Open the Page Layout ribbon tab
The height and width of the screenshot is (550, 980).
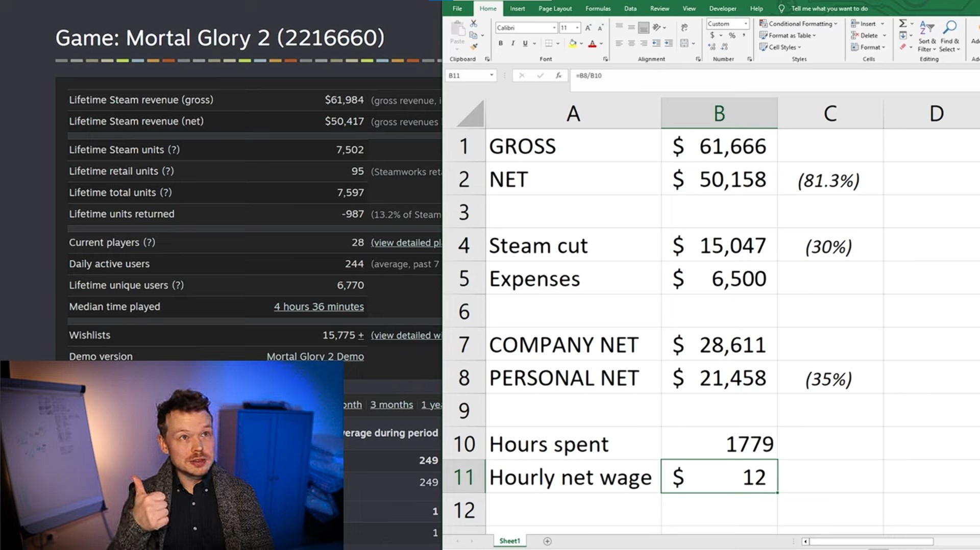coord(555,9)
